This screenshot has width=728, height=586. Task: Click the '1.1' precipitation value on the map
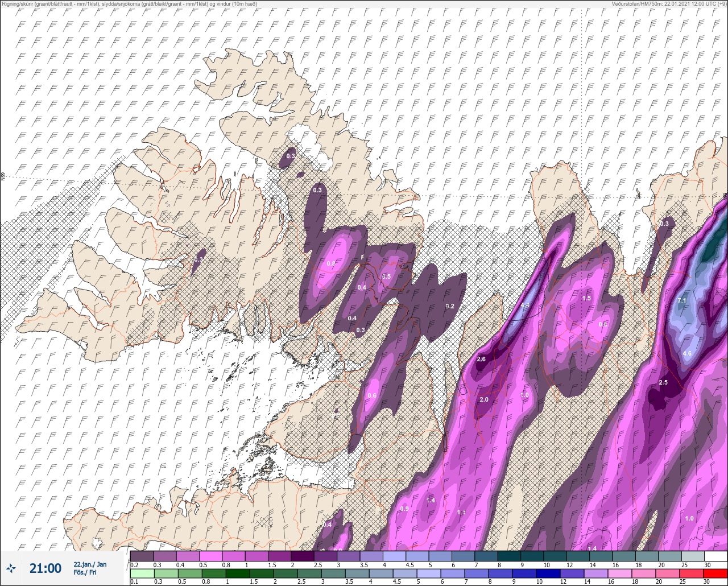[461, 512]
